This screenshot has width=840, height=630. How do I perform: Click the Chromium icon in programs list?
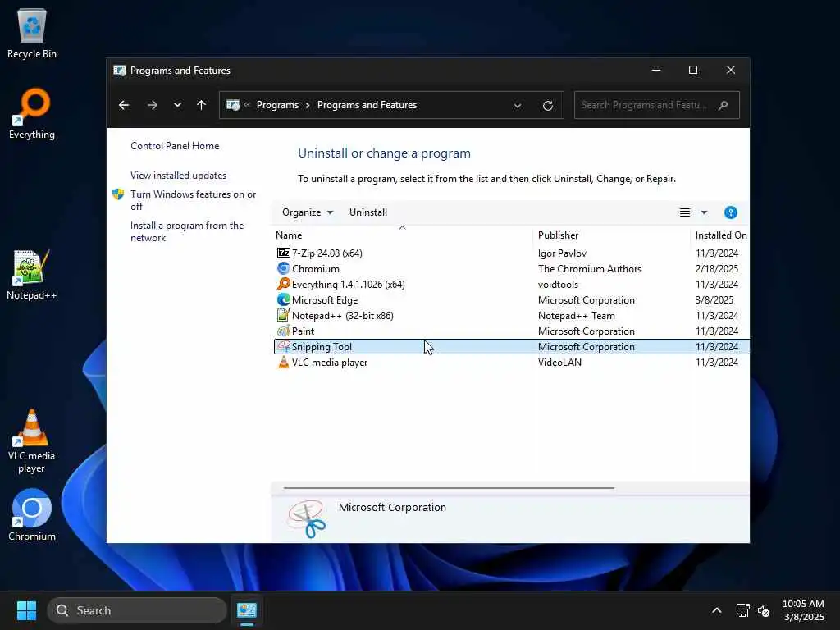point(283,268)
